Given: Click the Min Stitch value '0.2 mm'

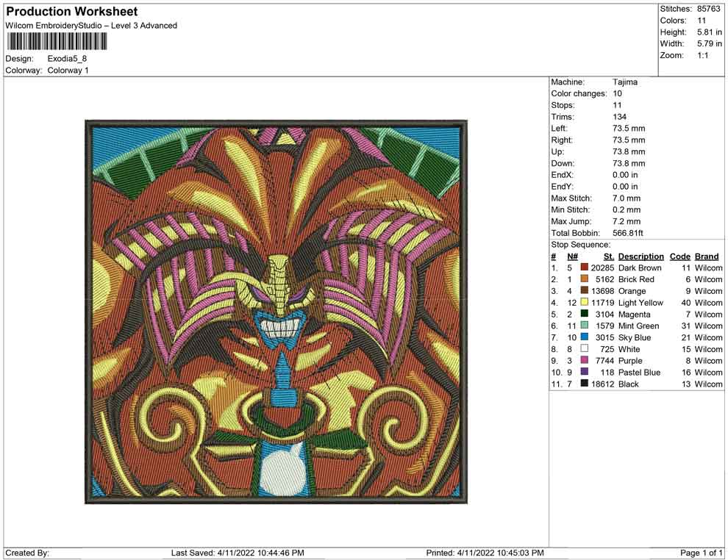Looking at the screenshot, I should coord(627,209).
